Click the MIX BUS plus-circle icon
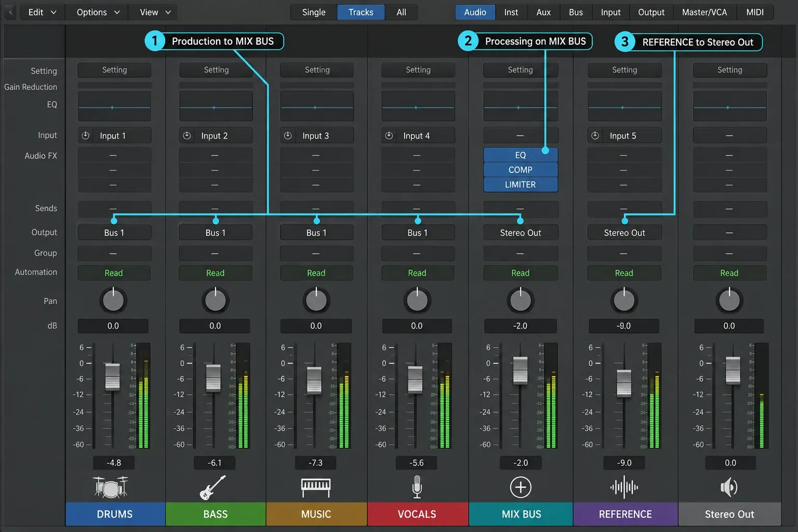 point(521,487)
